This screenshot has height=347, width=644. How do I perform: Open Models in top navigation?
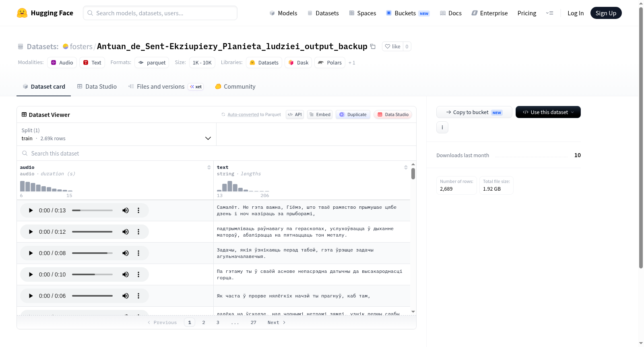(283, 13)
